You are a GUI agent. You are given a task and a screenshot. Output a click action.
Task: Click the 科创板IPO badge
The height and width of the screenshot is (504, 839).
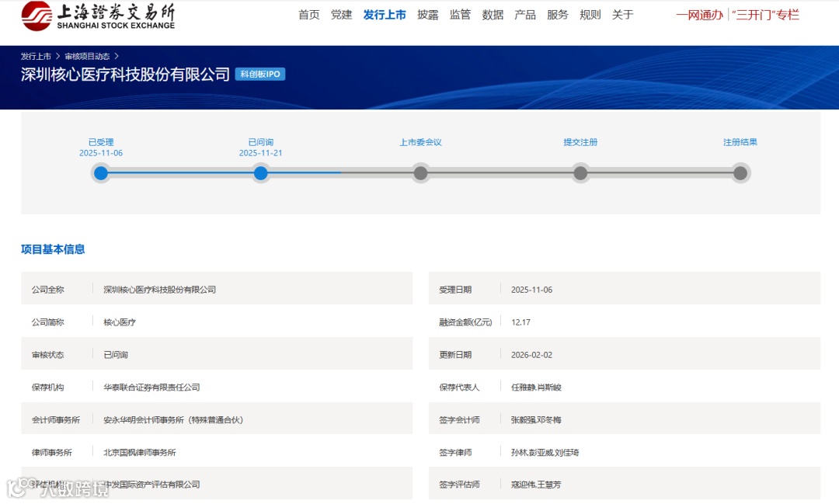point(260,75)
